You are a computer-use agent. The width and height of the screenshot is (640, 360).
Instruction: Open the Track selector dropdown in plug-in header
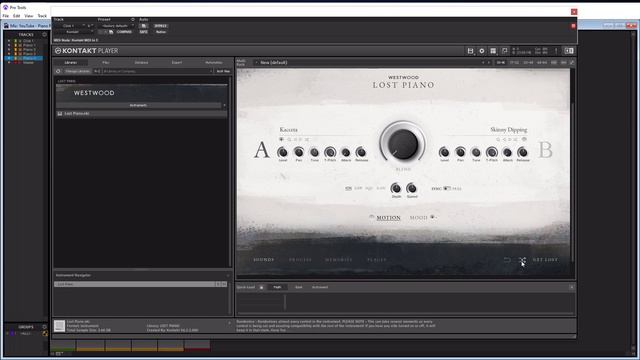pos(69,26)
